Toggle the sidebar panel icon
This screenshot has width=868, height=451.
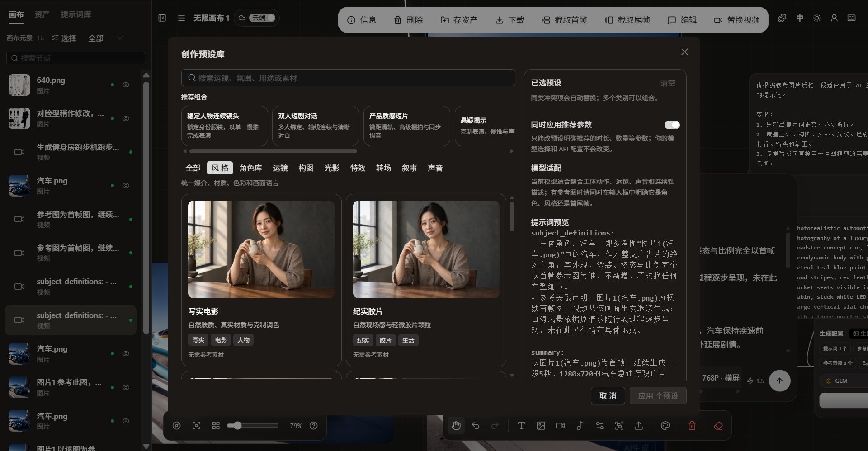click(162, 18)
